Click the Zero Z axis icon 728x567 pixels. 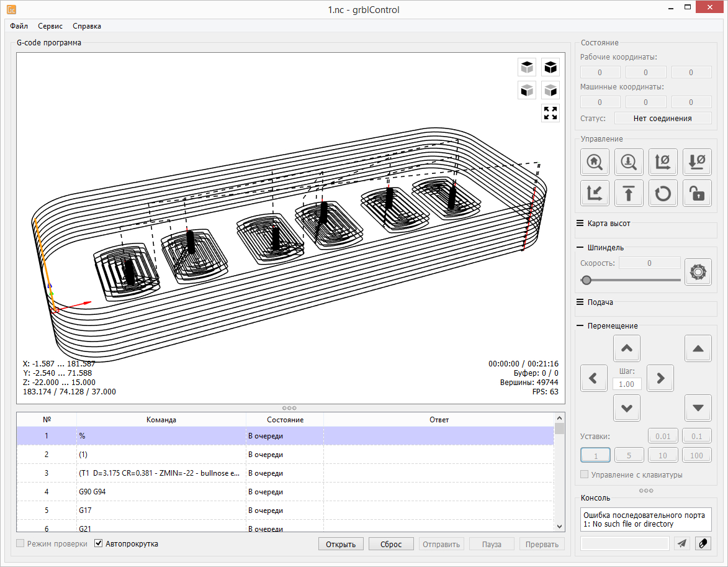(x=696, y=162)
